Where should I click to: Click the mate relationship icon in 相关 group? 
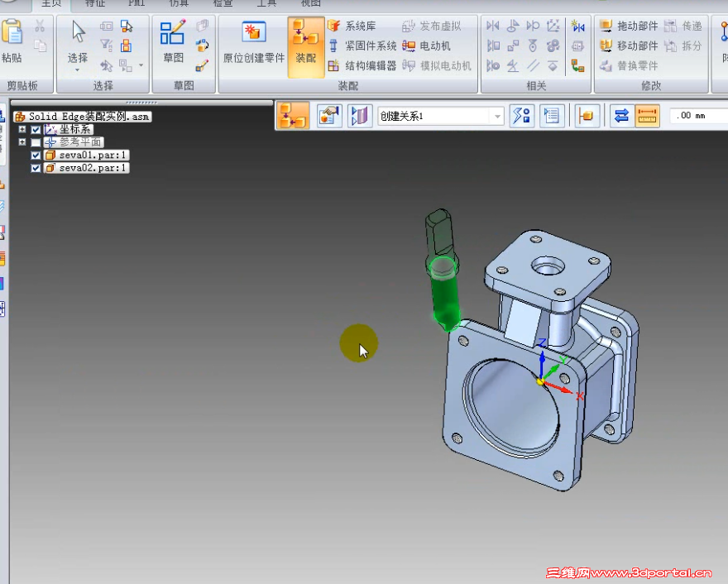[x=492, y=26]
